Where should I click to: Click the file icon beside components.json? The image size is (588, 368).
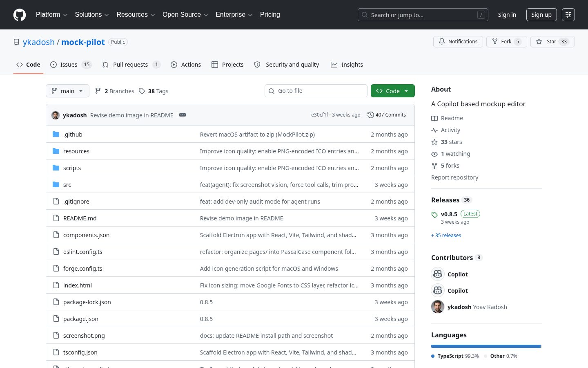click(x=56, y=235)
